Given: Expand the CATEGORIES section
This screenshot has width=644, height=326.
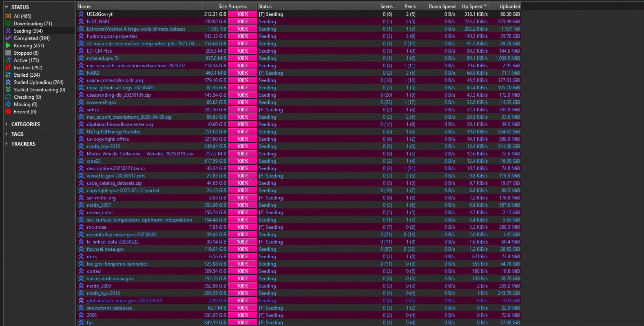Looking at the screenshot, I should click(x=7, y=124).
